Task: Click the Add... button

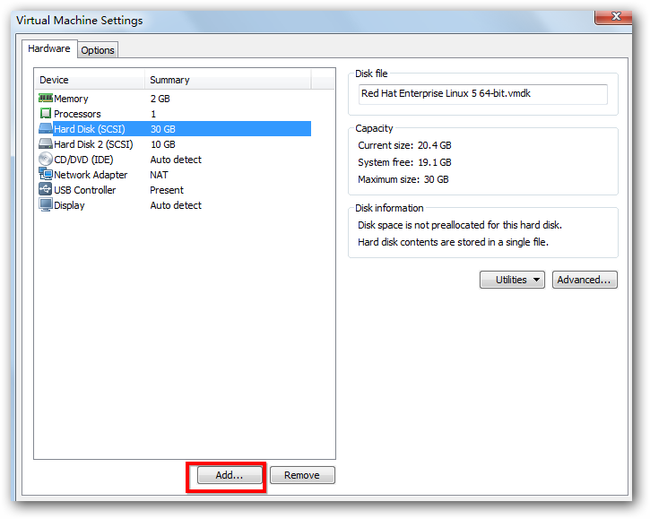Action: click(x=229, y=475)
